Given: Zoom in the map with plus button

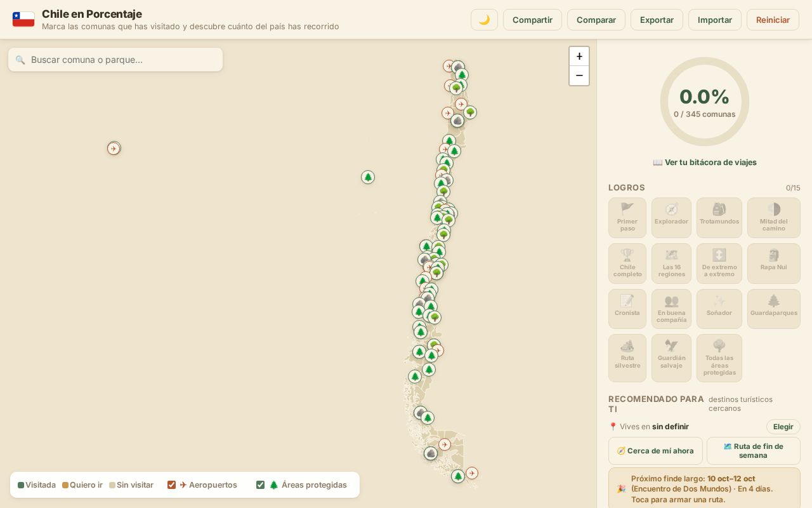Looking at the screenshot, I should 579,57.
